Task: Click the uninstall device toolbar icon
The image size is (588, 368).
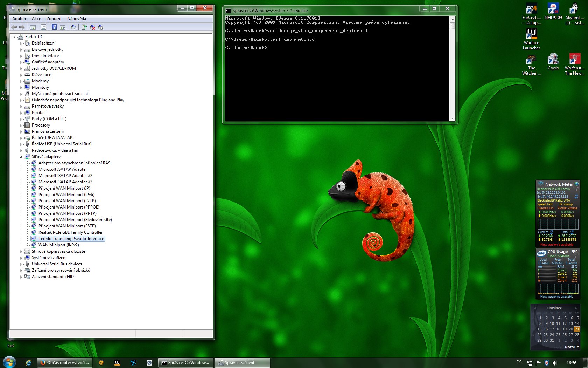Action: tap(92, 27)
